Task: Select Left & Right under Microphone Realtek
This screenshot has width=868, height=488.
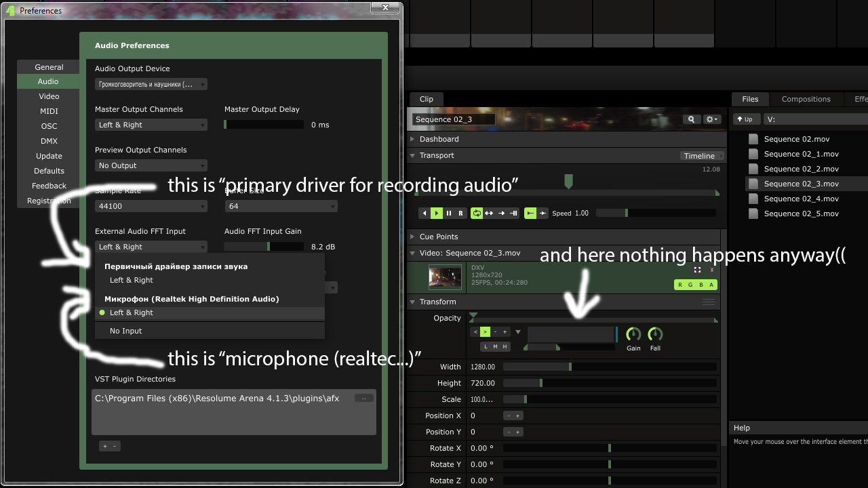Action: [x=132, y=312]
